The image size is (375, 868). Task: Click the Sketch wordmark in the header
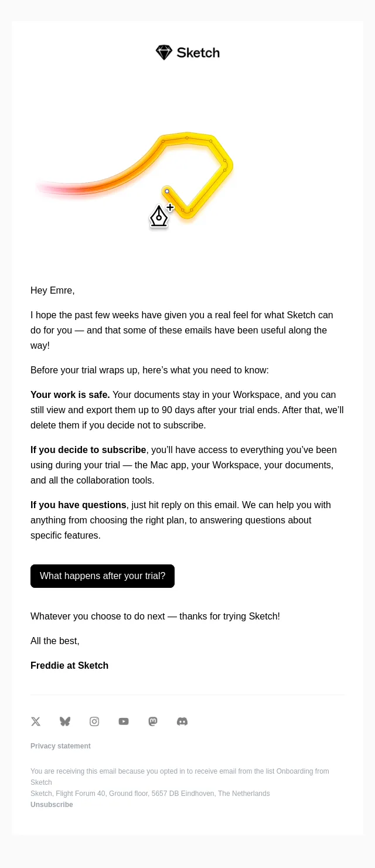(x=198, y=53)
